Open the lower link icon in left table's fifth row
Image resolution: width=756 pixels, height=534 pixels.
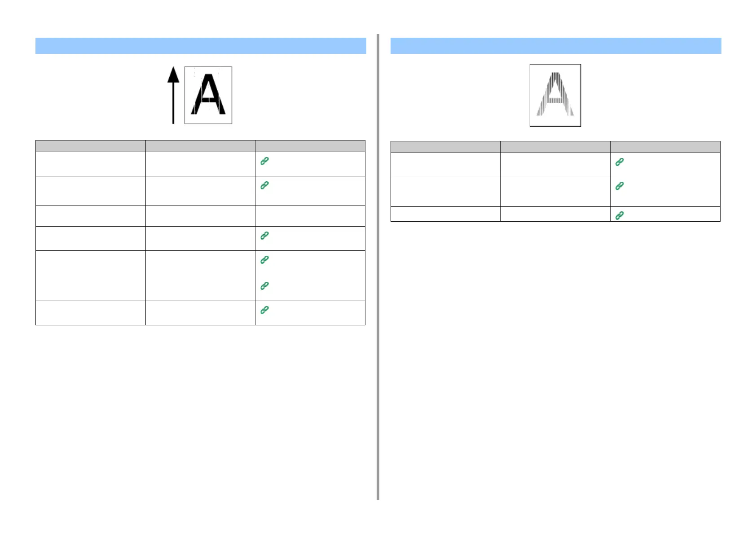click(x=265, y=286)
